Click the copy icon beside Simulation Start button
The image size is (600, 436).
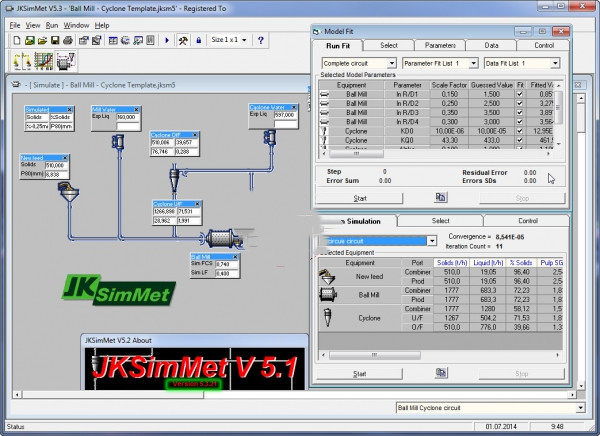441,373
